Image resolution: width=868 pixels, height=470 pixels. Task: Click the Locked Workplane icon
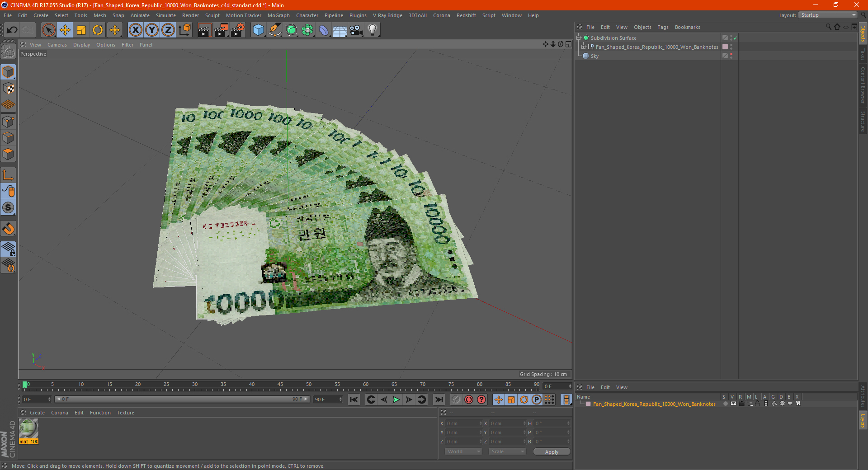(8, 249)
